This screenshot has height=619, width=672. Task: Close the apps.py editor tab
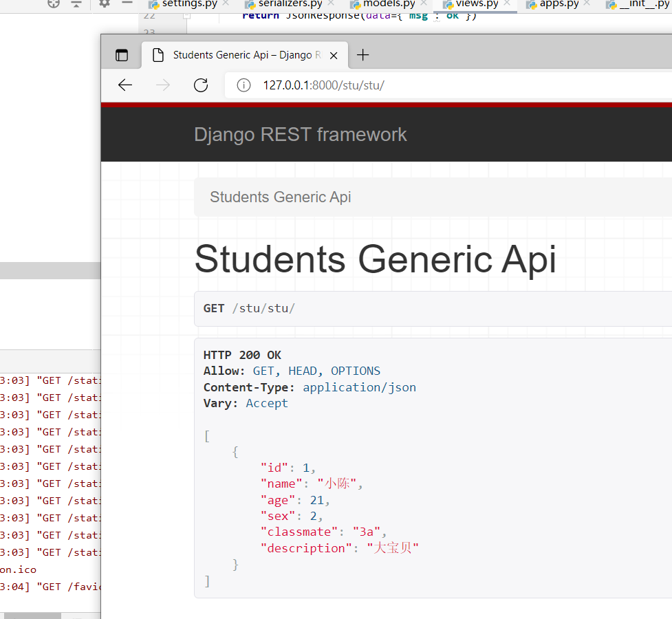click(x=587, y=3)
